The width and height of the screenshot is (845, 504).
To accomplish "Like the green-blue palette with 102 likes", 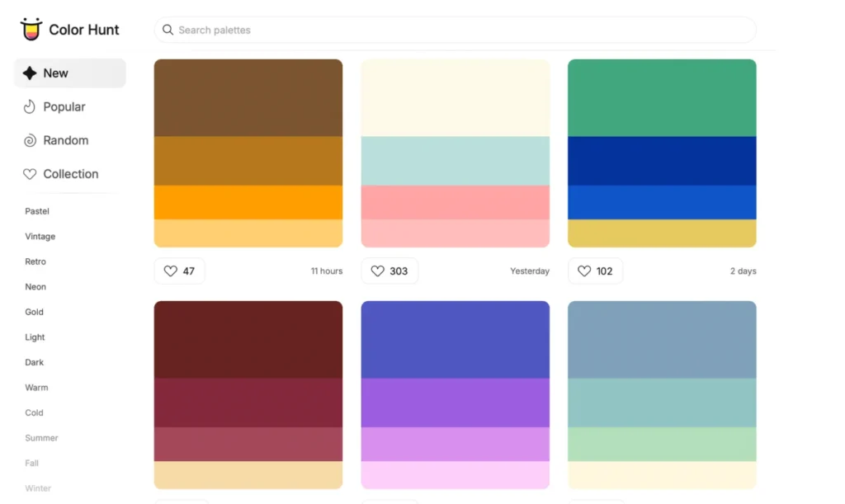I will (595, 271).
